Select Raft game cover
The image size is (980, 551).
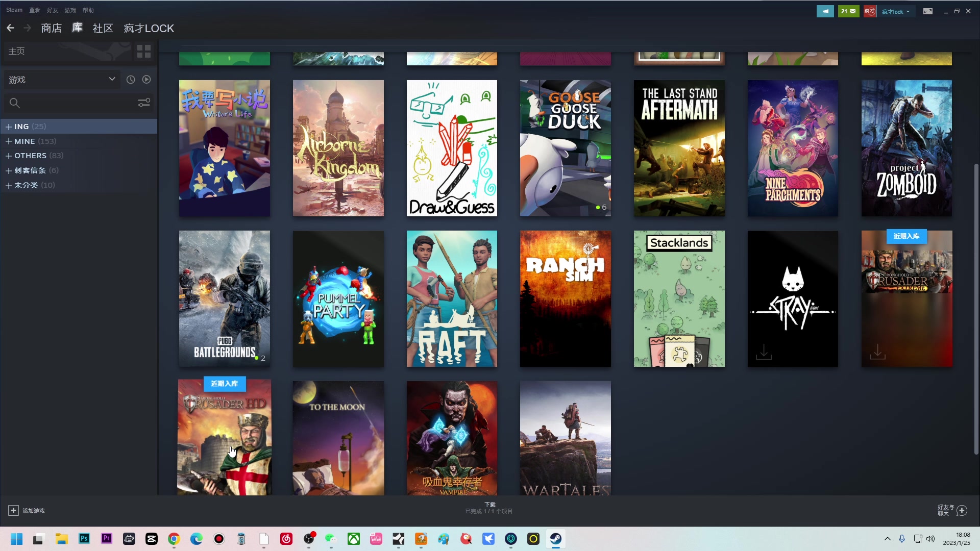[x=452, y=298]
